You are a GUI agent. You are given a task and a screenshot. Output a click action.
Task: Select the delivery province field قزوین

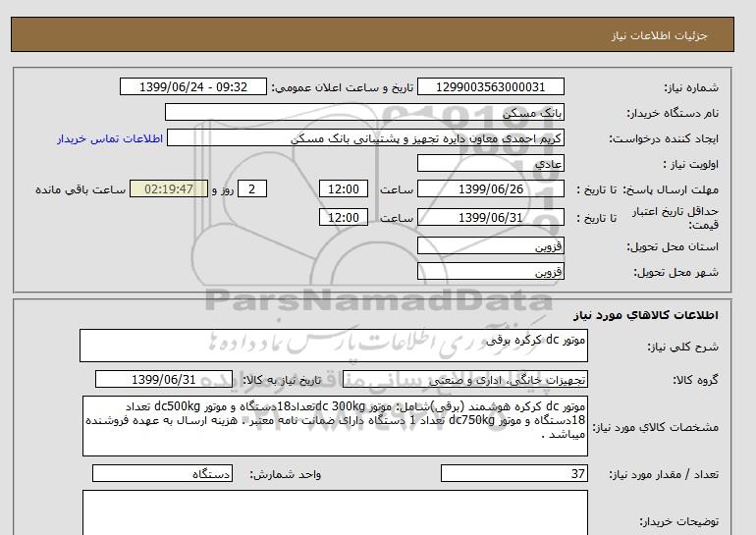490,246
